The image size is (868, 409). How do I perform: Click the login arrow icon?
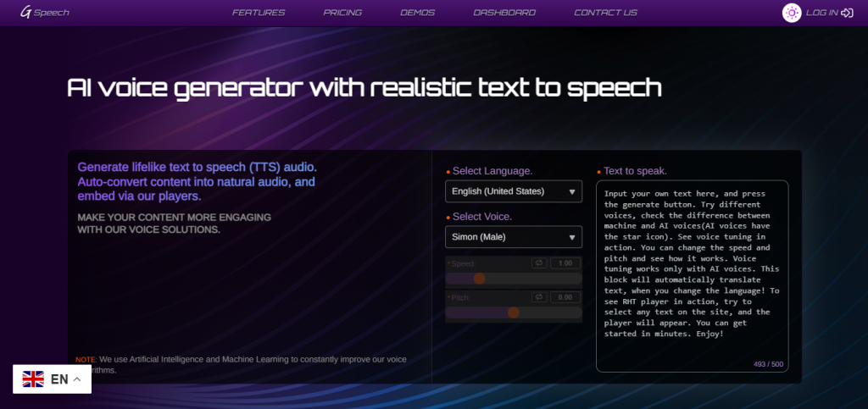[x=847, y=13]
